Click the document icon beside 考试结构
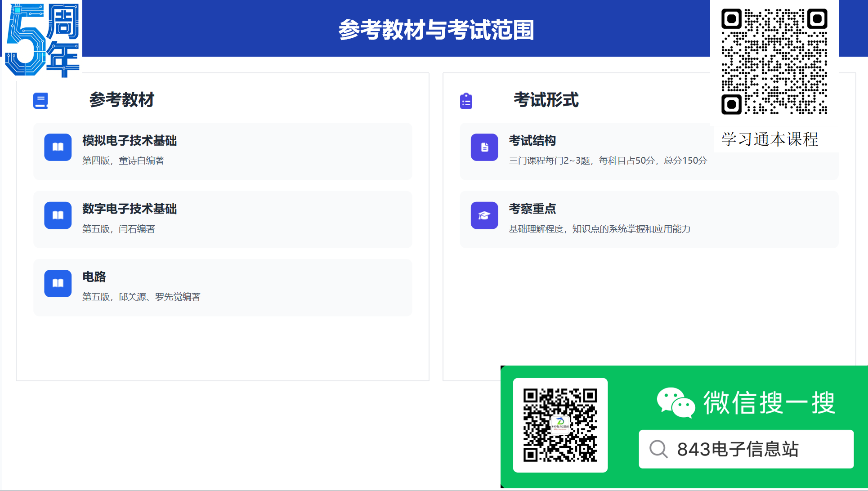The image size is (868, 491). tap(484, 147)
